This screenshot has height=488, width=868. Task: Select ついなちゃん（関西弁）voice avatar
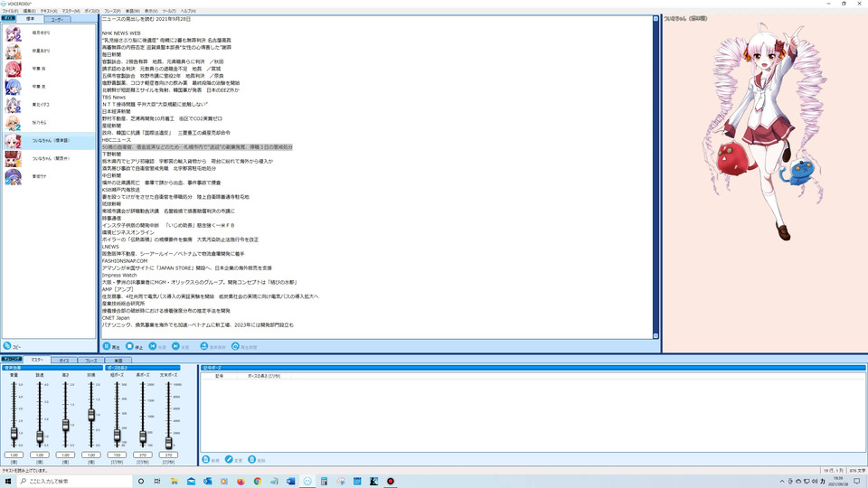pos(13,159)
